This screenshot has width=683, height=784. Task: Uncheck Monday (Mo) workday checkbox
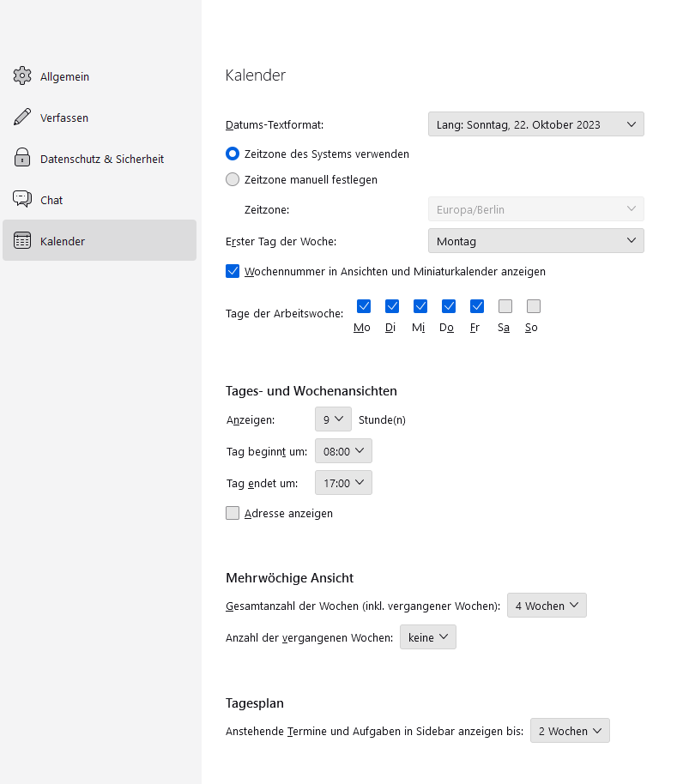click(x=364, y=306)
